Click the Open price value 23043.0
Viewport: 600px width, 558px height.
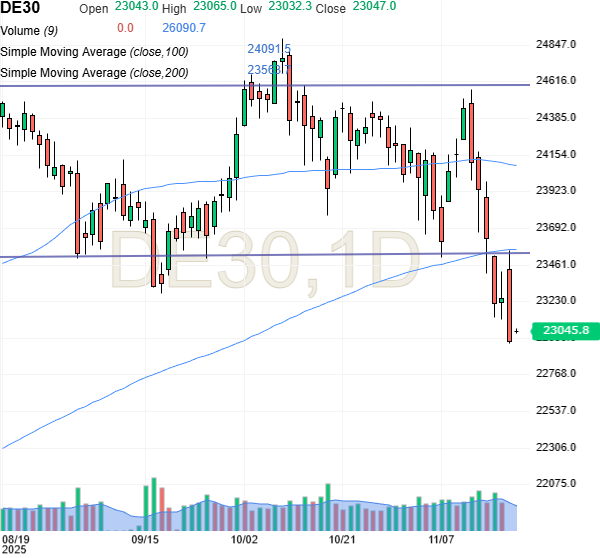tap(137, 6)
